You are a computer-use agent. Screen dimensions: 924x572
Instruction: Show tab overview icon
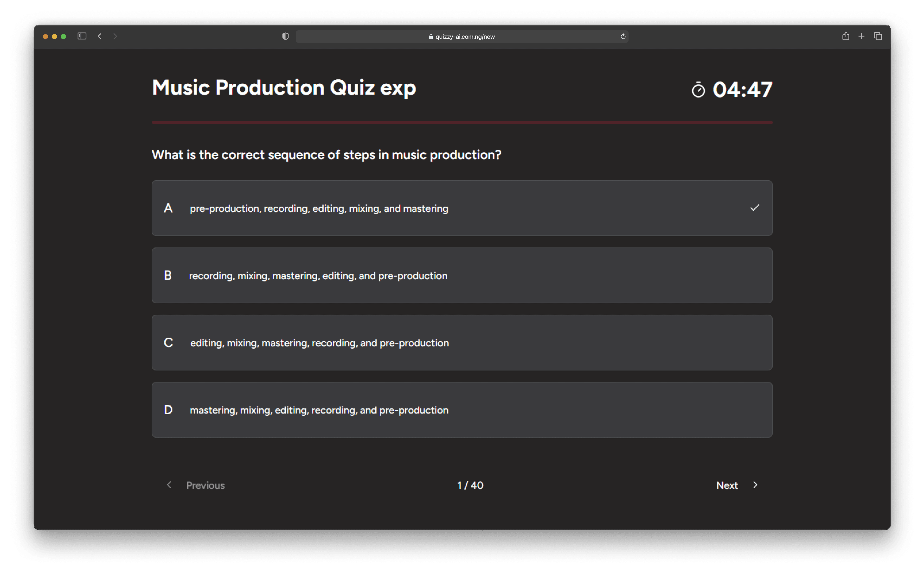(878, 36)
